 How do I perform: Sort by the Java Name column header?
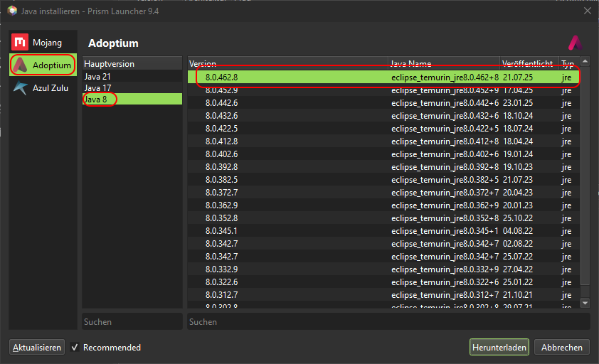click(x=444, y=63)
